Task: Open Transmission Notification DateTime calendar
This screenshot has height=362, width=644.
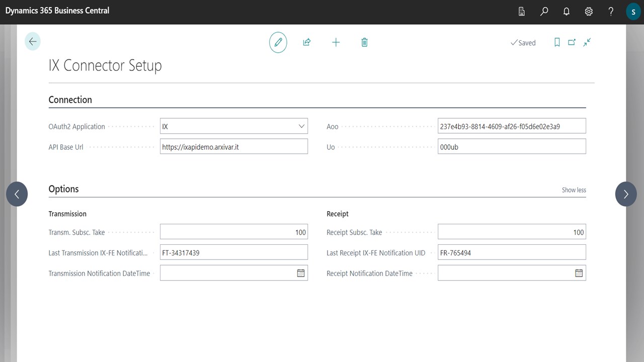Action: coord(301,273)
